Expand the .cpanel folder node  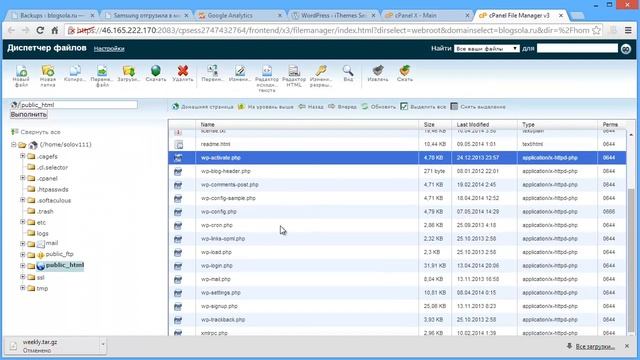[x=23, y=178]
